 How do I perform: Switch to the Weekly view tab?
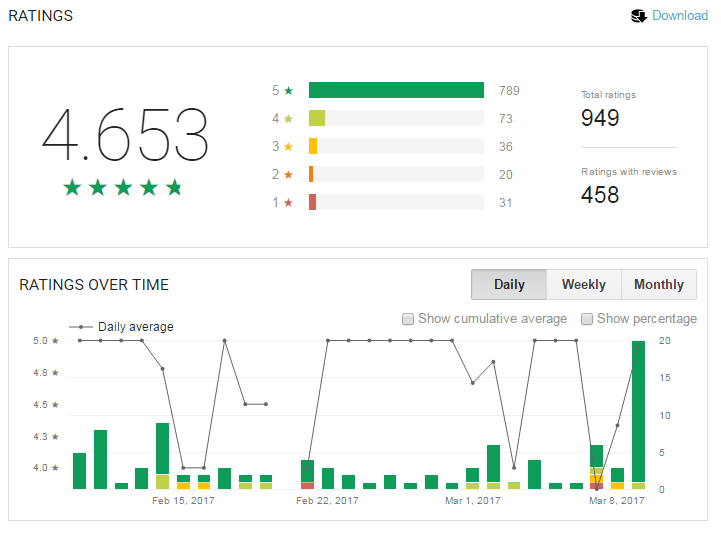583,285
